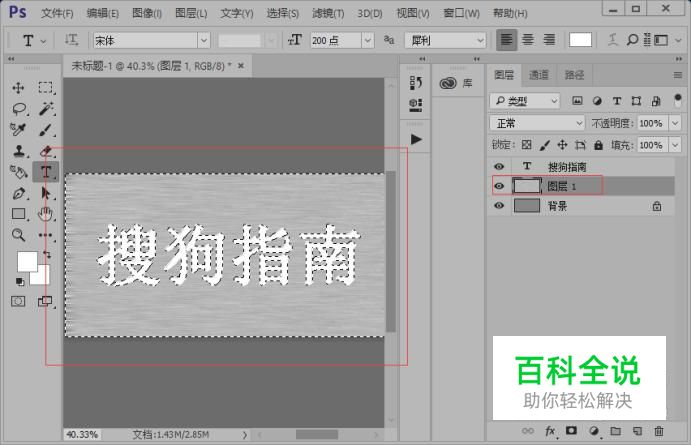Create a new layer group
The height and width of the screenshot is (445, 691).
coord(615,431)
